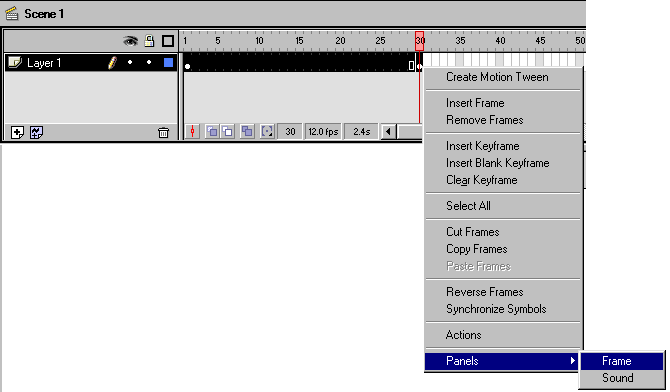This screenshot has height=392, width=670.
Task: Enable onion skin mode
Action: click(212, 131)
